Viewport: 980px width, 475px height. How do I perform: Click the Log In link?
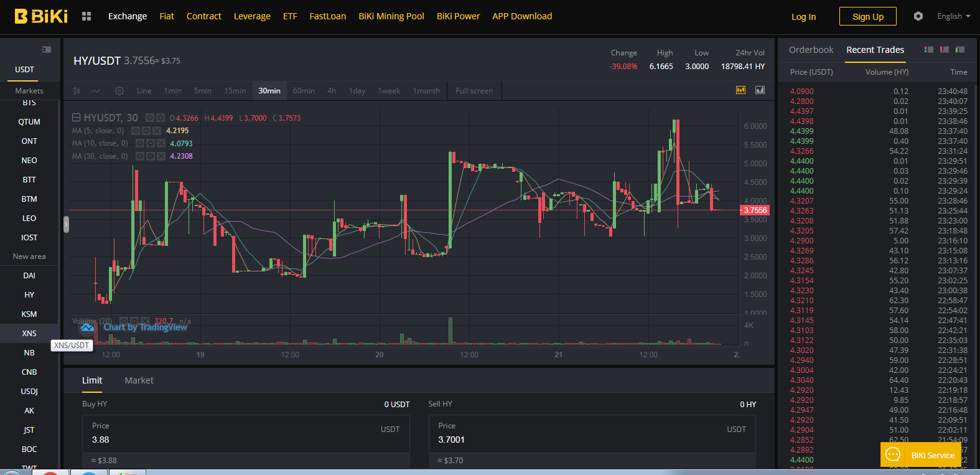click(804, 17)
